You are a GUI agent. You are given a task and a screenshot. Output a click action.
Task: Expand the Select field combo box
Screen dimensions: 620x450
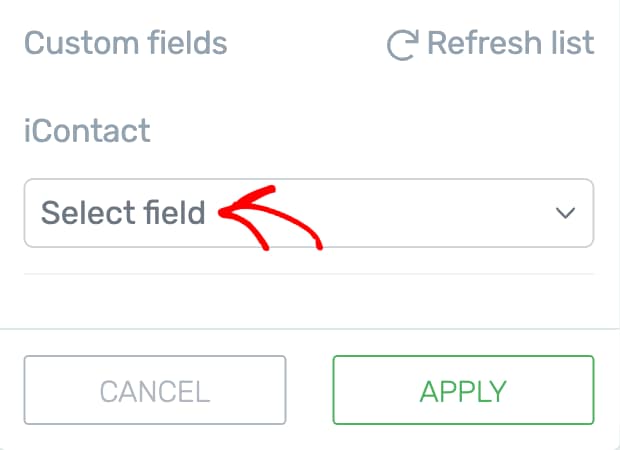coord(308,213)
